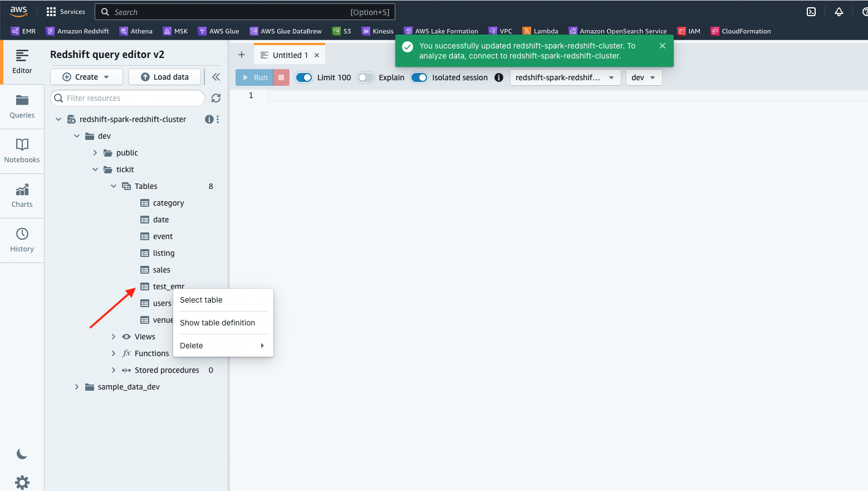The width and height of the screenshot is (868, 491).
Task: Focus the AWS console search box
Action: (245, 12)
